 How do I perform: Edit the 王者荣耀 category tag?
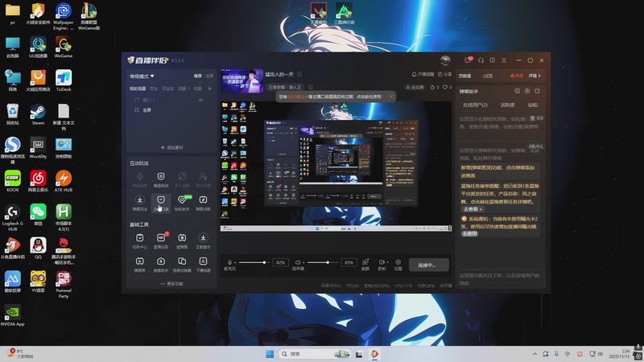(311, 87)
